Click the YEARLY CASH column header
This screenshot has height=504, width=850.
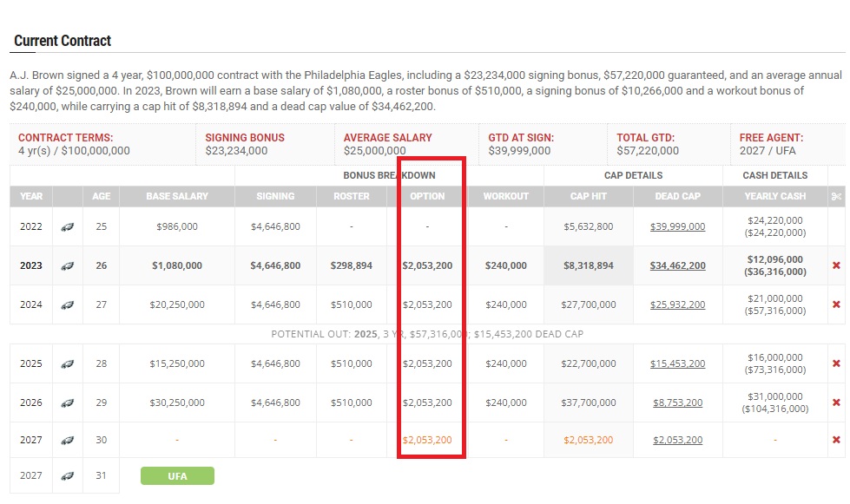point(774,196)
